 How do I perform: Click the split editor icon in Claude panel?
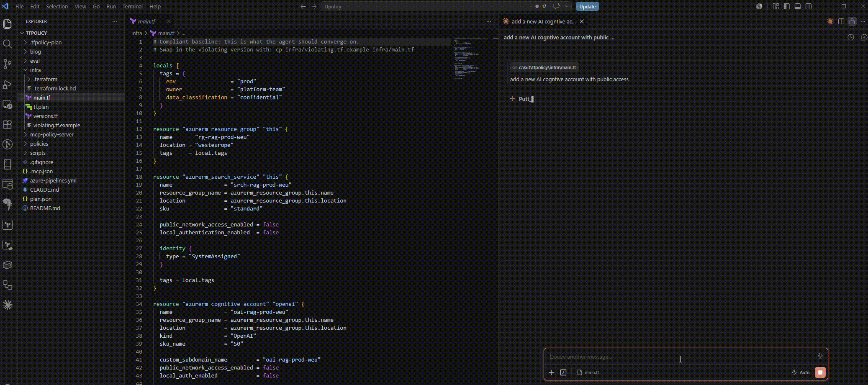[841, 21]
